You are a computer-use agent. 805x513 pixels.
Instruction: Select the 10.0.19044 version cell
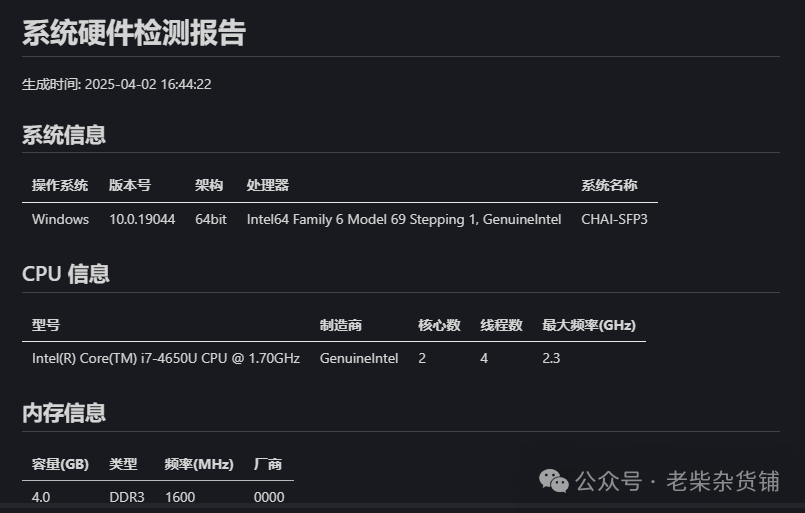pyautogui.click(x=142, y=219)
